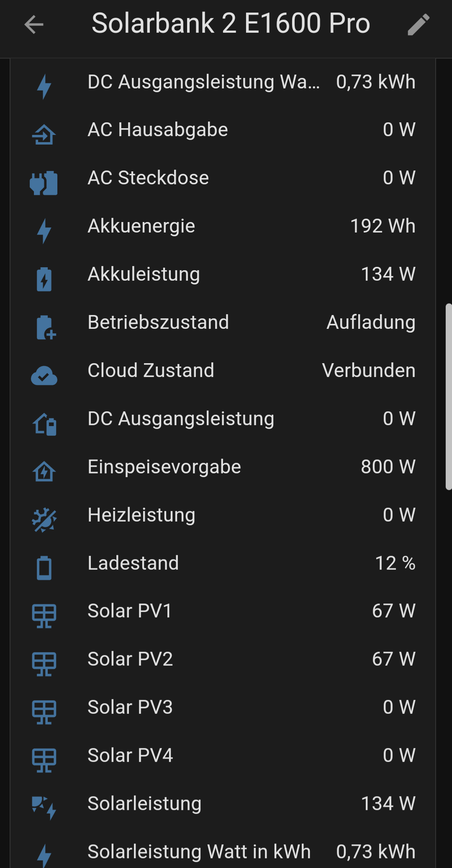
Task: Tap the Solarleistung solar power icon
Action: [44, 809]
